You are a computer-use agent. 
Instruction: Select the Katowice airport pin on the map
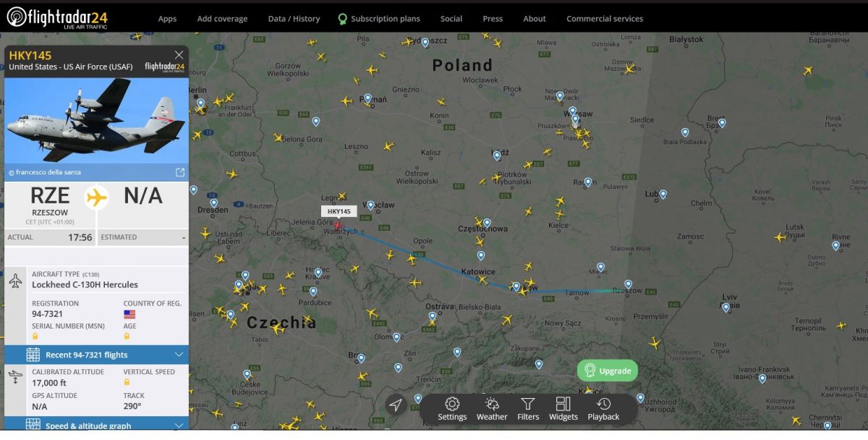pos(481,255)
